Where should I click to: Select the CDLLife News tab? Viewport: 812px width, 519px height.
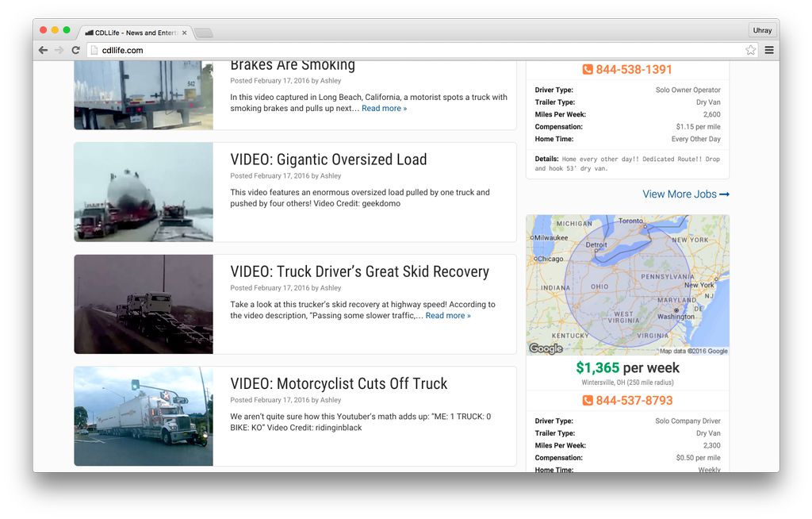click(x=136, y=33)
